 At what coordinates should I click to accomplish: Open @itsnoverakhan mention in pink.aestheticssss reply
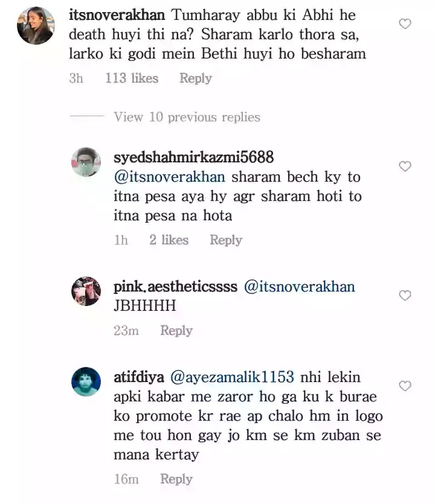pyautogui.click(x=299, y=286)
